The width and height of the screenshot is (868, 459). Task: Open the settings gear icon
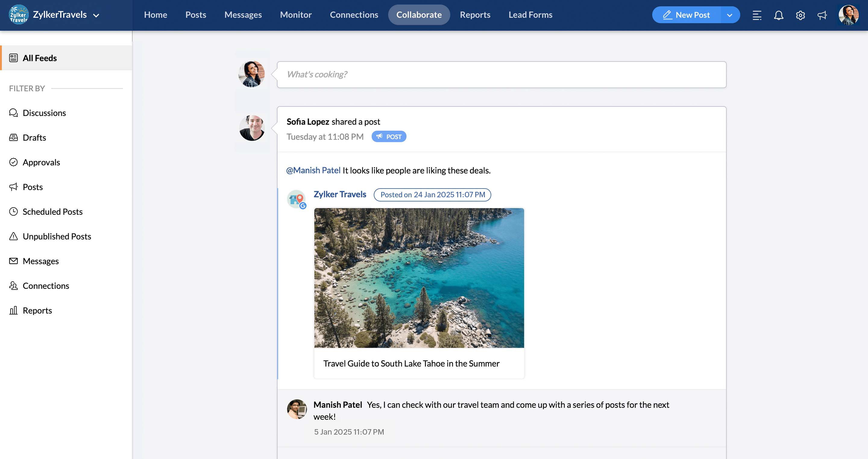800,15
